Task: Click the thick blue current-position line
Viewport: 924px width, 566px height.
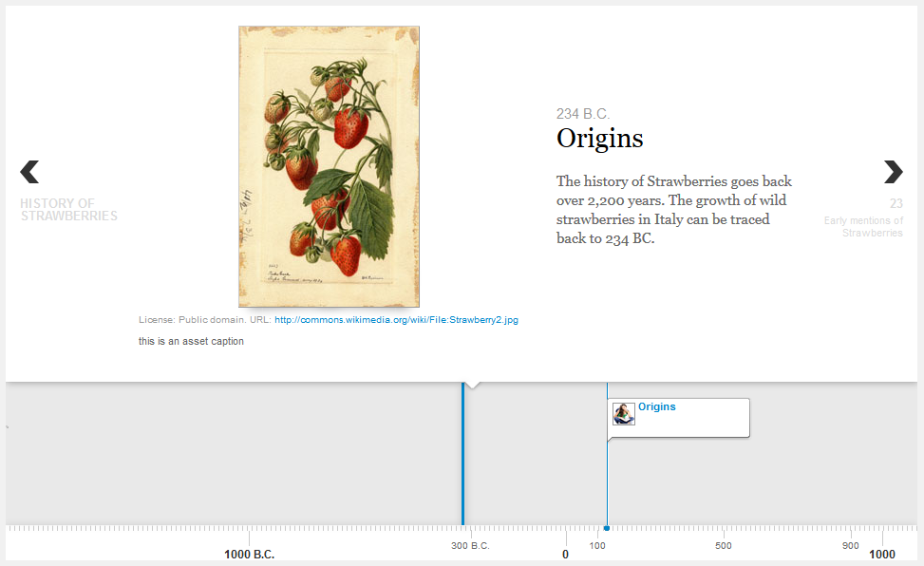Action: tap(463, 453)
